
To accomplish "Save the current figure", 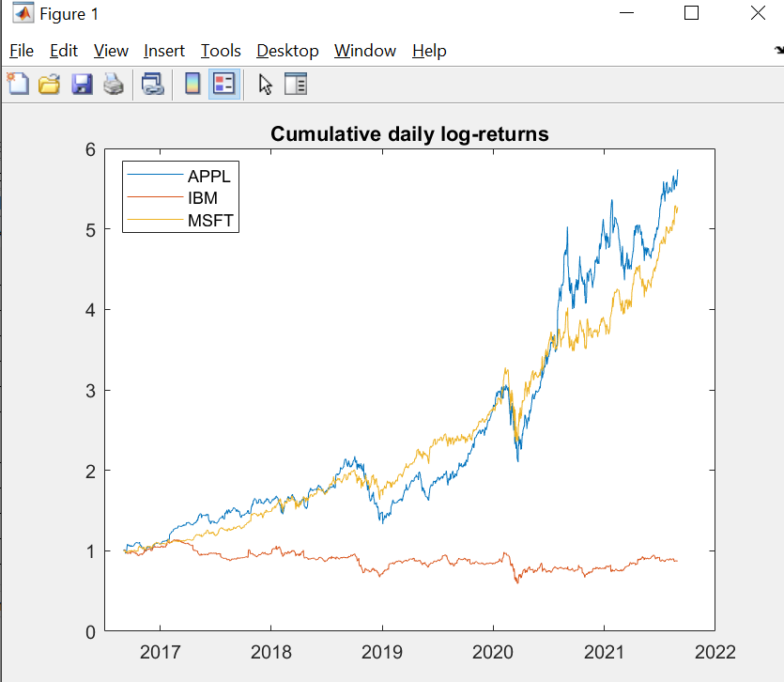I will [x=82, y=84].
